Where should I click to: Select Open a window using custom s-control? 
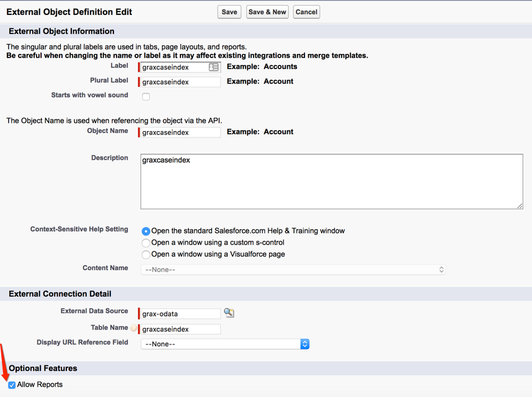click(146, 243)
